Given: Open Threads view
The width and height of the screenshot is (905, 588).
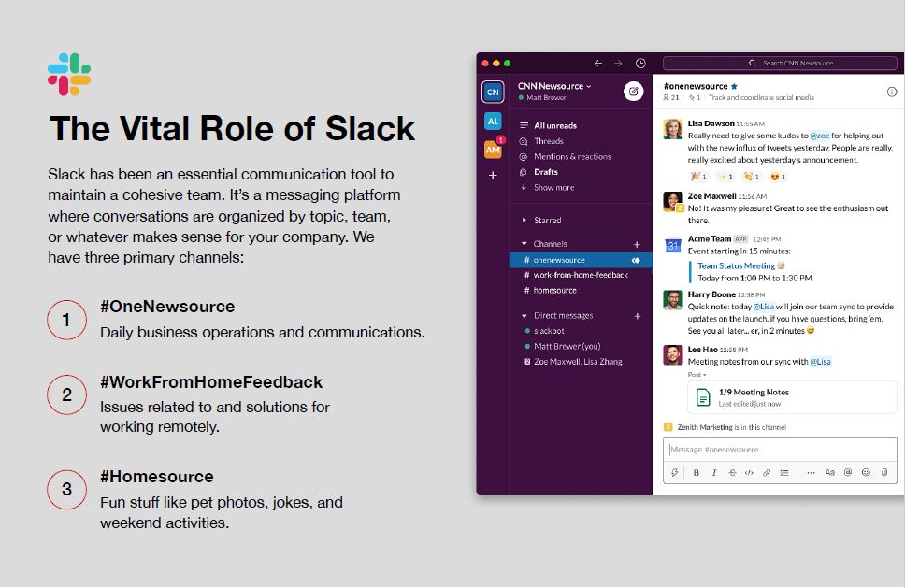Looking at the screenshot, I should coord(541,141).
